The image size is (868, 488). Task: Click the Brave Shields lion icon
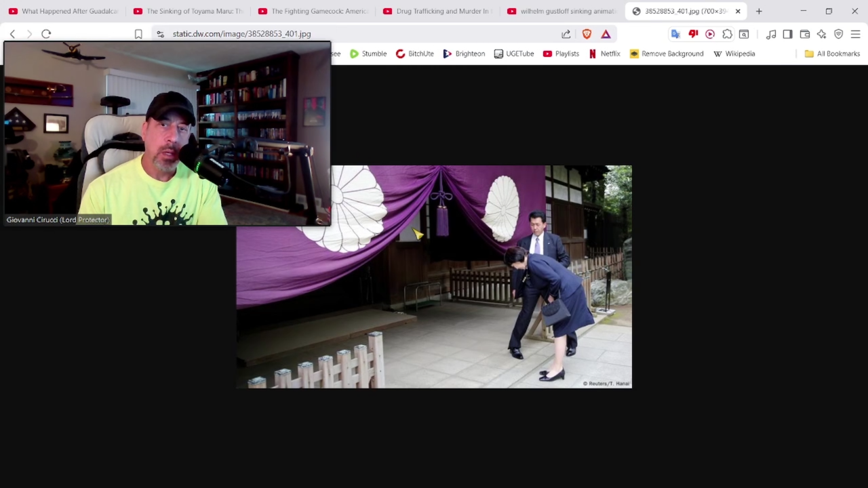click(587, 34)
